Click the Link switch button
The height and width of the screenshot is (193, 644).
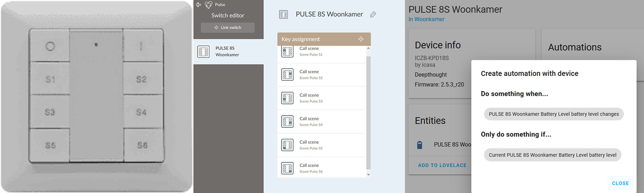click(228, 28)
